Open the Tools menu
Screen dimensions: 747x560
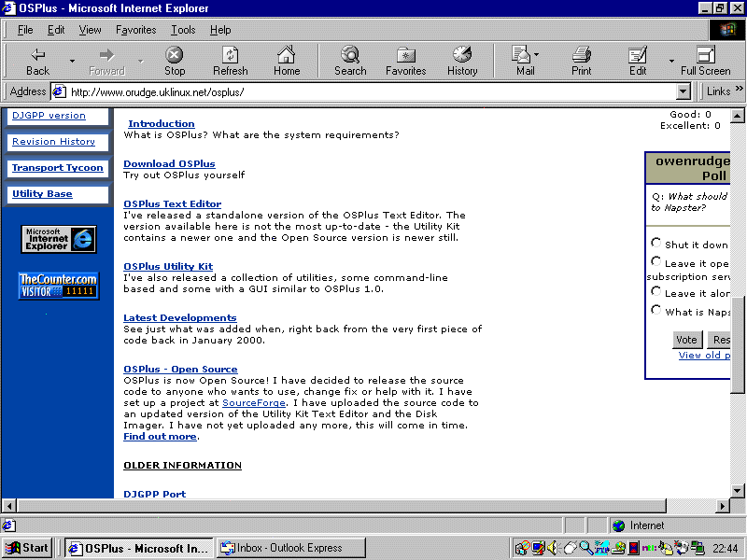(183, 30)
